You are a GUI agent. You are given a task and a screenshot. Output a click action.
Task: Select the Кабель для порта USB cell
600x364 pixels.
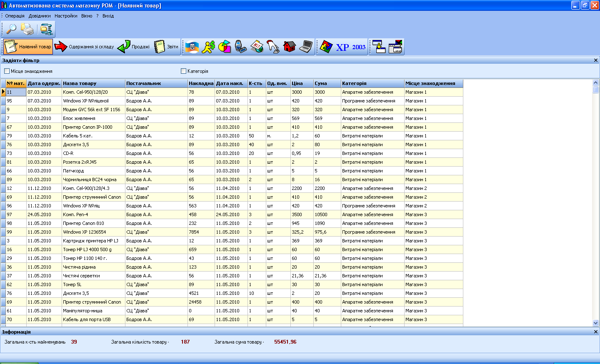coord(93,319)
